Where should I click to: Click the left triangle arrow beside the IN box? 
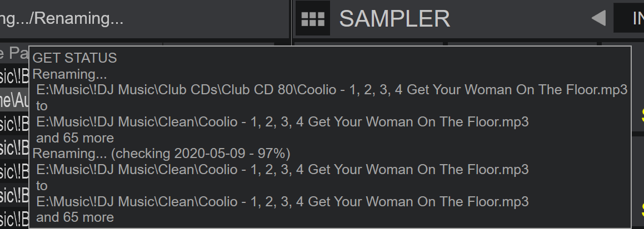(x=598, y=18)
